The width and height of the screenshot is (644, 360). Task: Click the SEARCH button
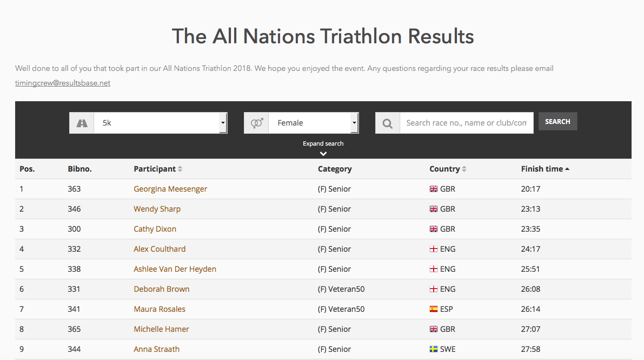coord(557,121)
